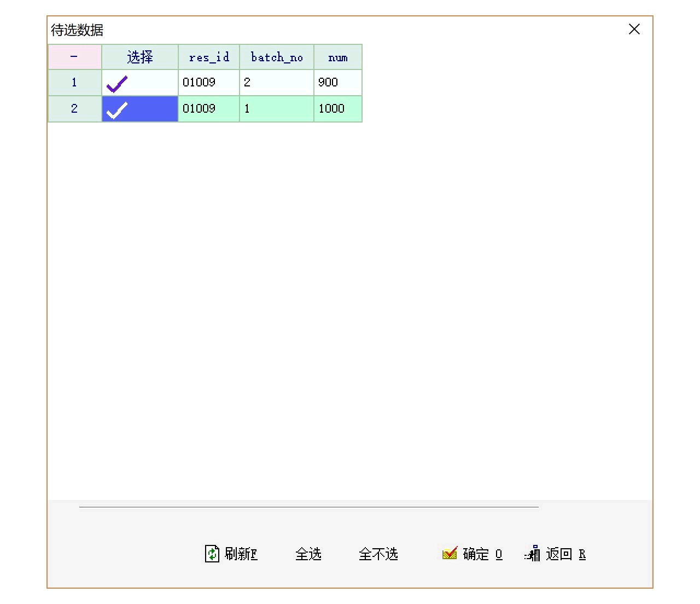Toggle the checkmark in row 1
The image size is (700, 604).
point(117,83)
